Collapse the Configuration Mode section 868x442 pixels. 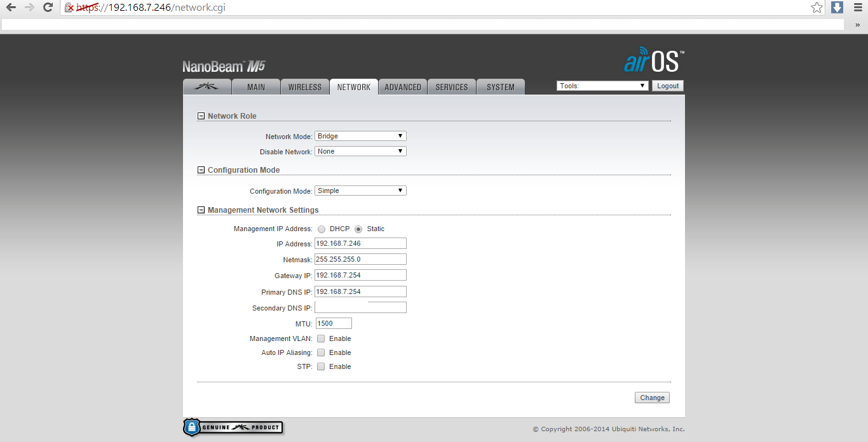(x=201, y=170)
